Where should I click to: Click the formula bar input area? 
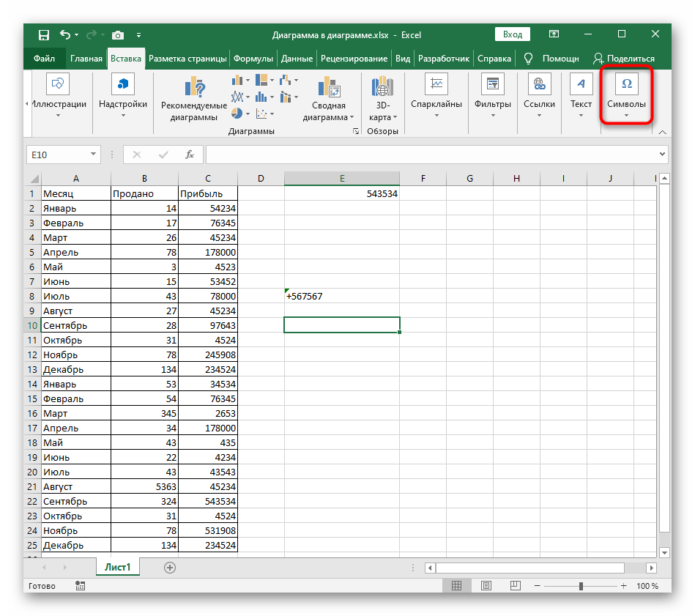point(431,155)
